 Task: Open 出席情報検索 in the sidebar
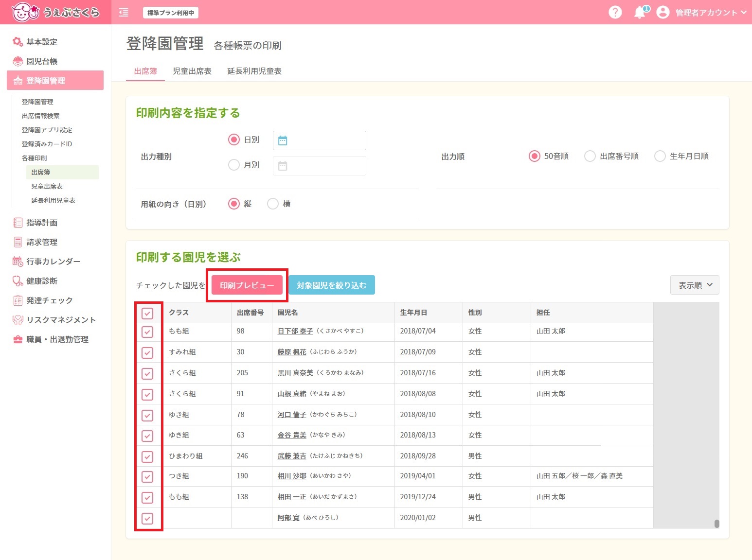[40, 116]
